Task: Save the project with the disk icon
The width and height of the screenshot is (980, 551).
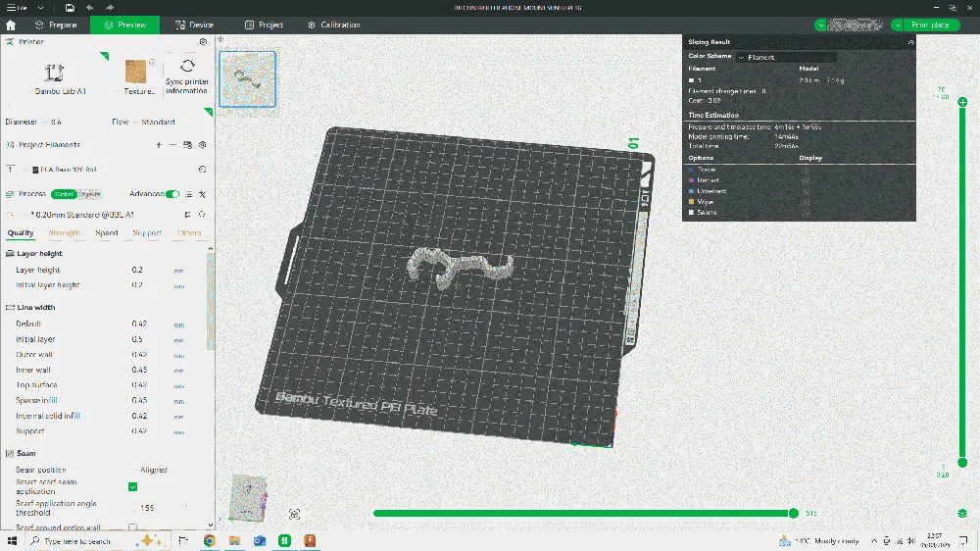Action: [x=70, y=8]
